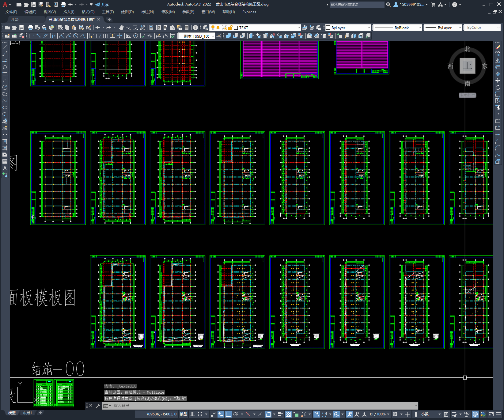This screenshot has height=420, width=504.
Task: Open the Help question mark in toolbar
Action: click(195, 28)
